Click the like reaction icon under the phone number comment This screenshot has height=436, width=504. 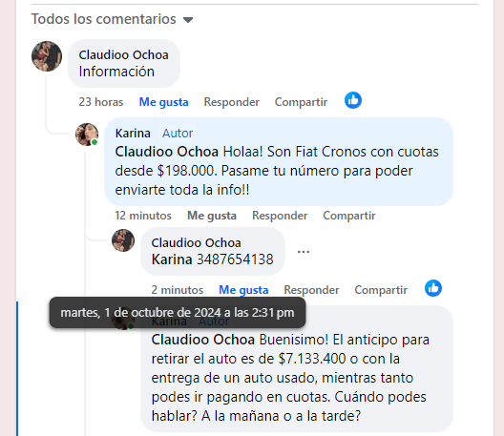(433, 288)
